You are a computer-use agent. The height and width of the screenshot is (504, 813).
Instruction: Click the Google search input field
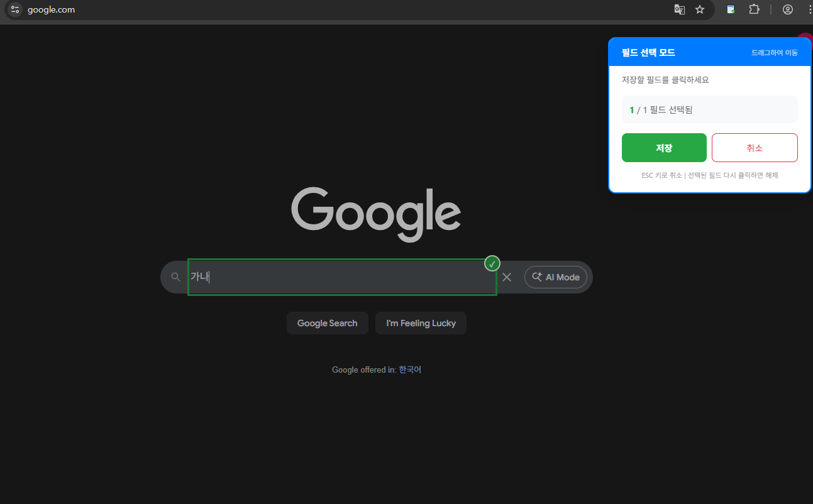(342, 277)
